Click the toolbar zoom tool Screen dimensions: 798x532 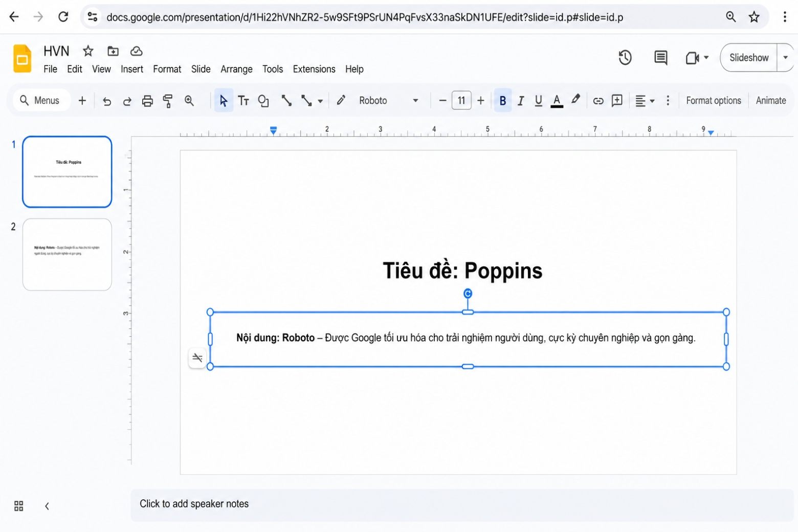(189, 101)
